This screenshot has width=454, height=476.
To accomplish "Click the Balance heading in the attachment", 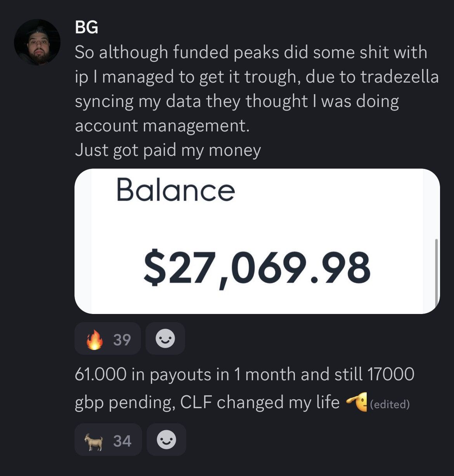I will tap(175, 190).
